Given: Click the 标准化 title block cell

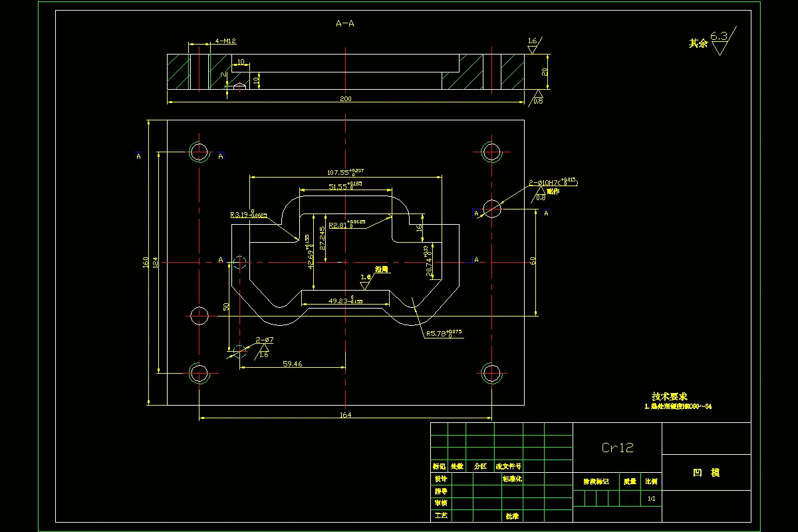Looking at the screenshot, I should point(512,478).
